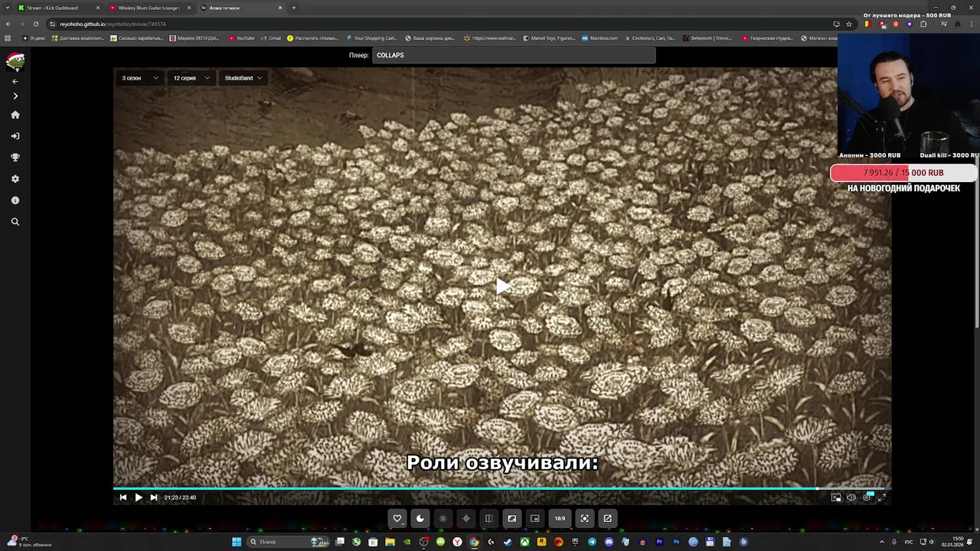Open the sidebar search icon
This screenshot has width=980, height=551.
15,222
